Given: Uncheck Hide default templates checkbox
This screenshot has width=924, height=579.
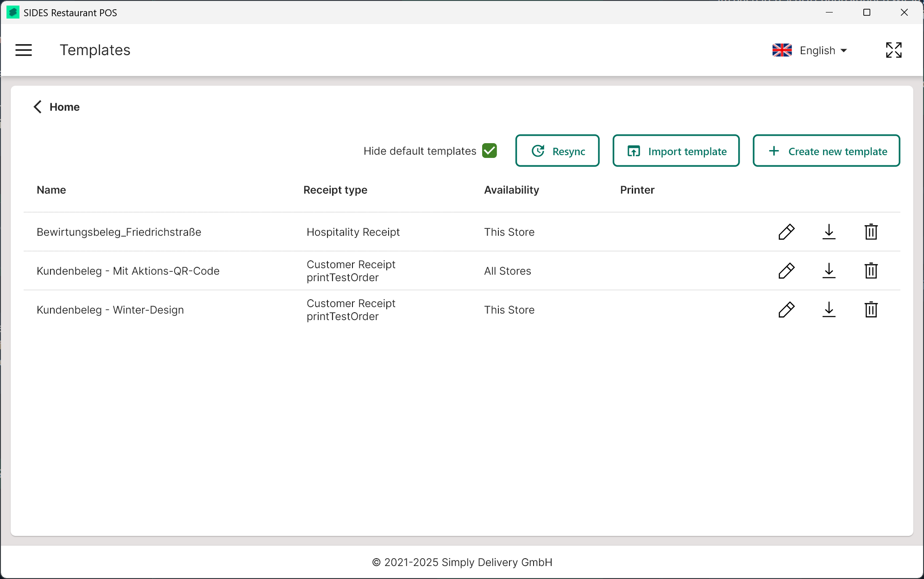Looking at the screenshot, I should tap(489, 151).
